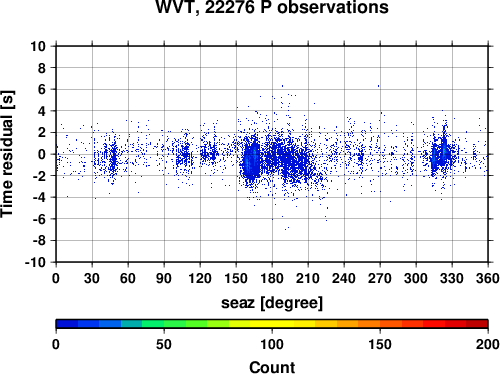500x374 pixels.
Task: Click the dense data cluster near 160 degrees
Action: pyautogui.click(x=251, y=159)
